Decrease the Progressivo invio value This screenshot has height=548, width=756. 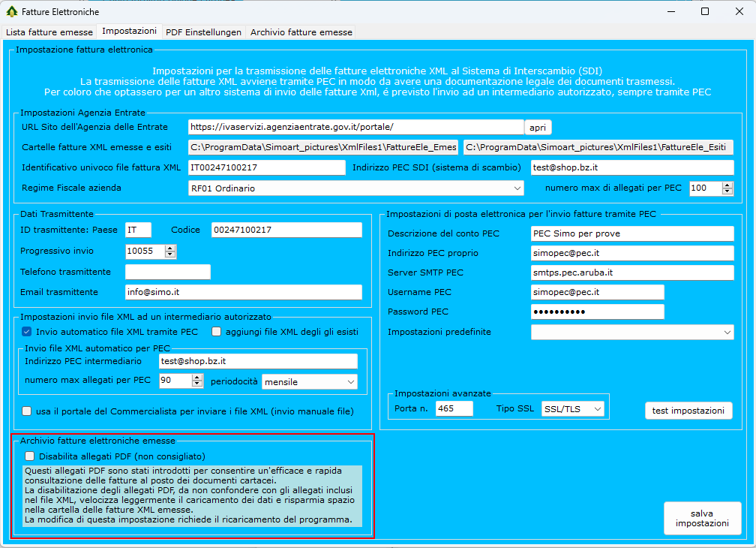[x=170, y=254]
